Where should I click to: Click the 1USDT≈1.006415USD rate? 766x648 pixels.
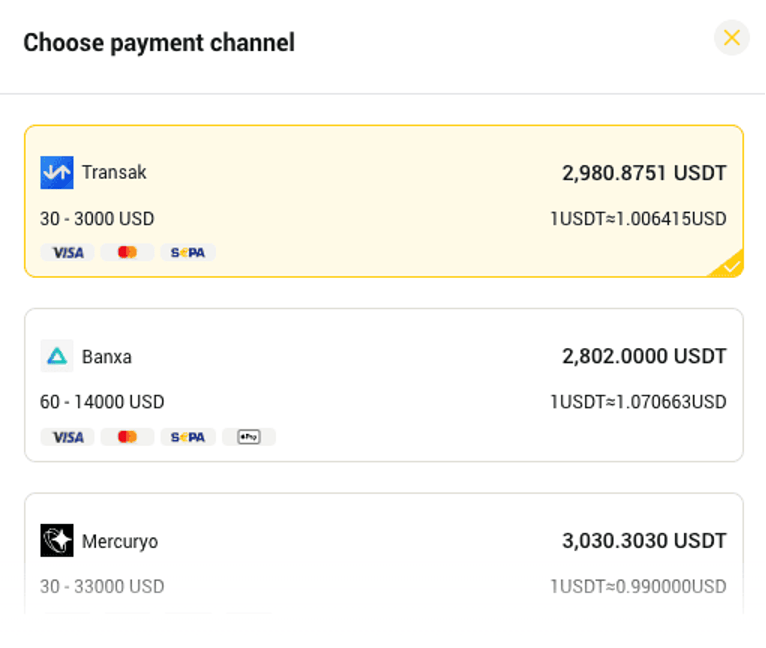coord(638,218)
